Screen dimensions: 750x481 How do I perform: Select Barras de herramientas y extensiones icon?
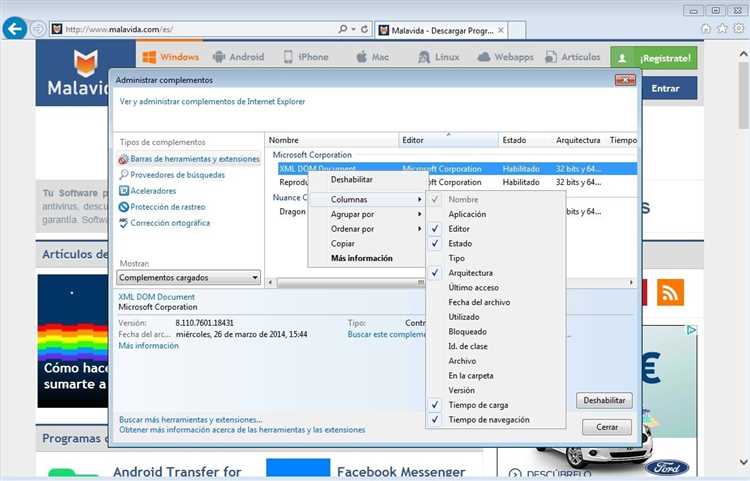(123, 159)
